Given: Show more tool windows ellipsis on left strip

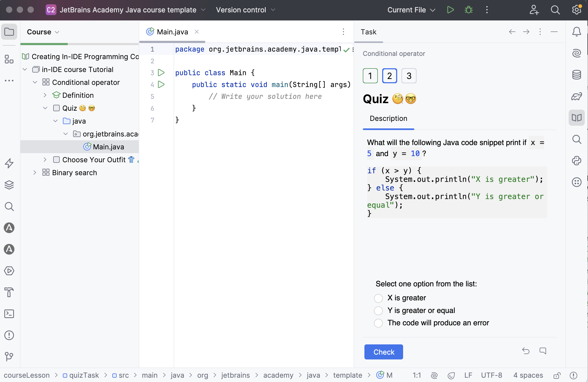Looking at the screenshot, I should pyautogui.click(x=9, y=81).
